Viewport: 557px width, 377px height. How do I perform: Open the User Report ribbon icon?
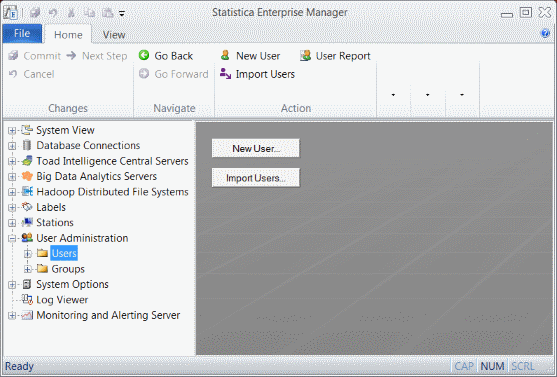pyautogui.click(x=305, y=55)
